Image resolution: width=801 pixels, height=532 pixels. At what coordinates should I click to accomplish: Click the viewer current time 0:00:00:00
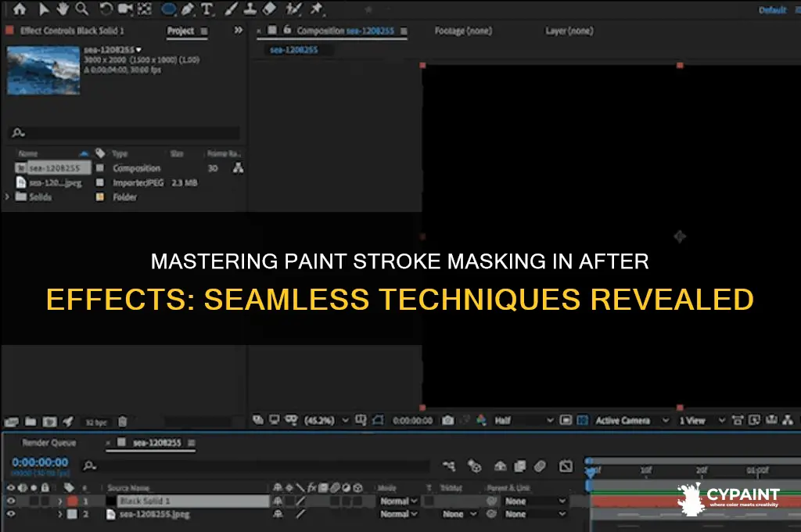[x=412, y=420]
